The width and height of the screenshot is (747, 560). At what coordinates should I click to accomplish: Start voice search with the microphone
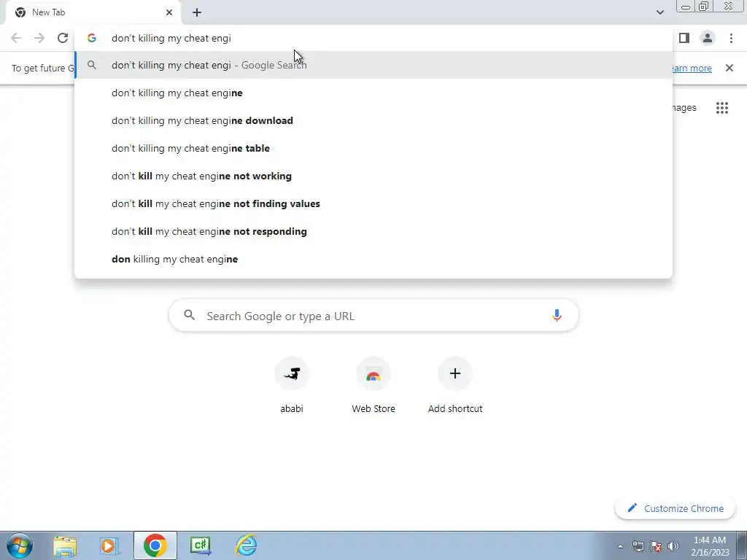tap(557, 315)
